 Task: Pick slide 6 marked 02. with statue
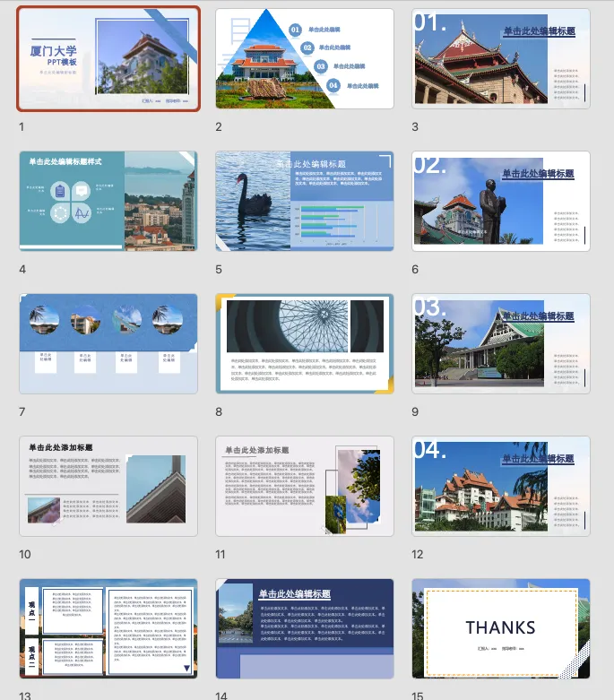500,201
